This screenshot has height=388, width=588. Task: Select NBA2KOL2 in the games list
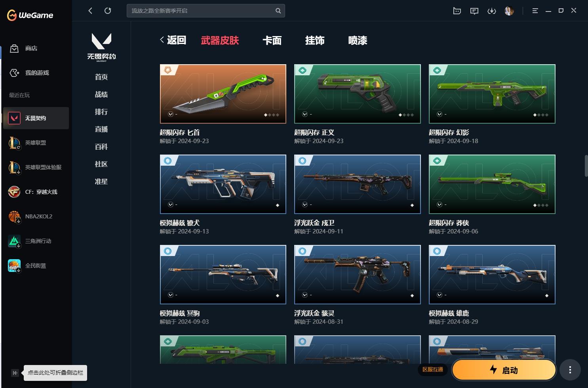click(x=36, y=216)
